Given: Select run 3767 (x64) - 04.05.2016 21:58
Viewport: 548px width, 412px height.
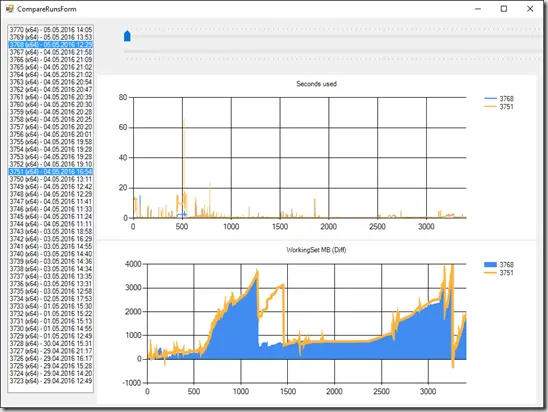Looking at the screenshot, I should (x=51, y=52).
